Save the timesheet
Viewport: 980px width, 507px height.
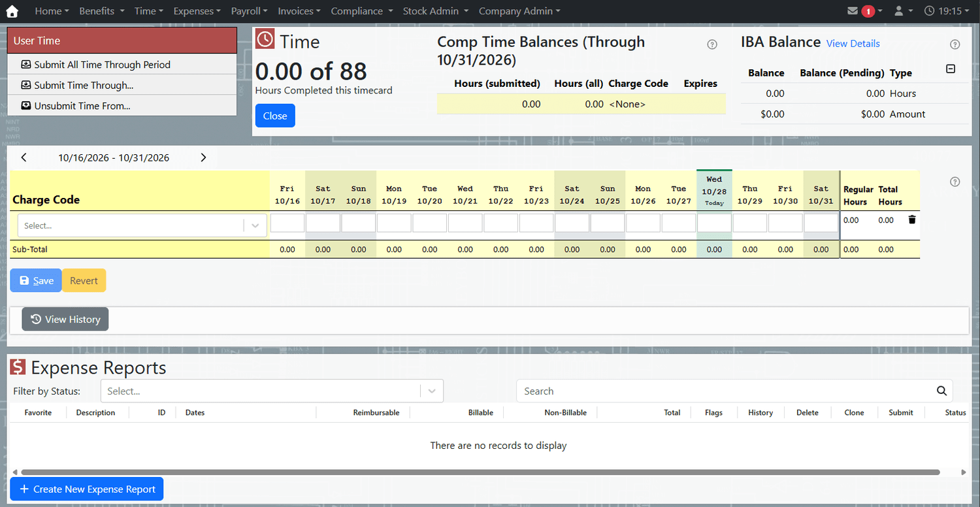click(x=36, y=280)
